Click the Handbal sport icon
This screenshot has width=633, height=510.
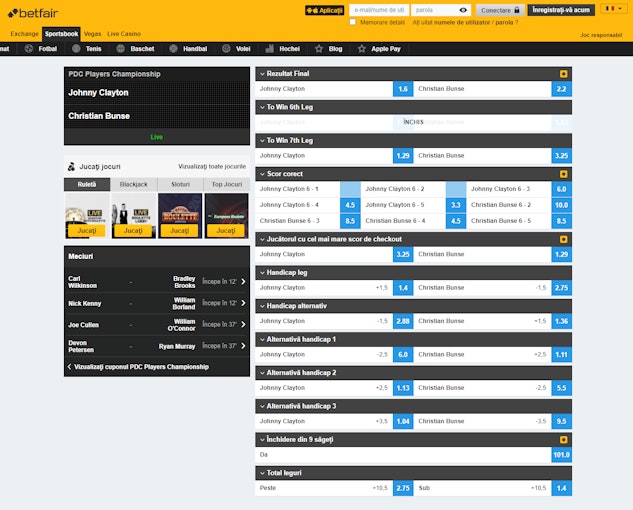pos(173,49)
